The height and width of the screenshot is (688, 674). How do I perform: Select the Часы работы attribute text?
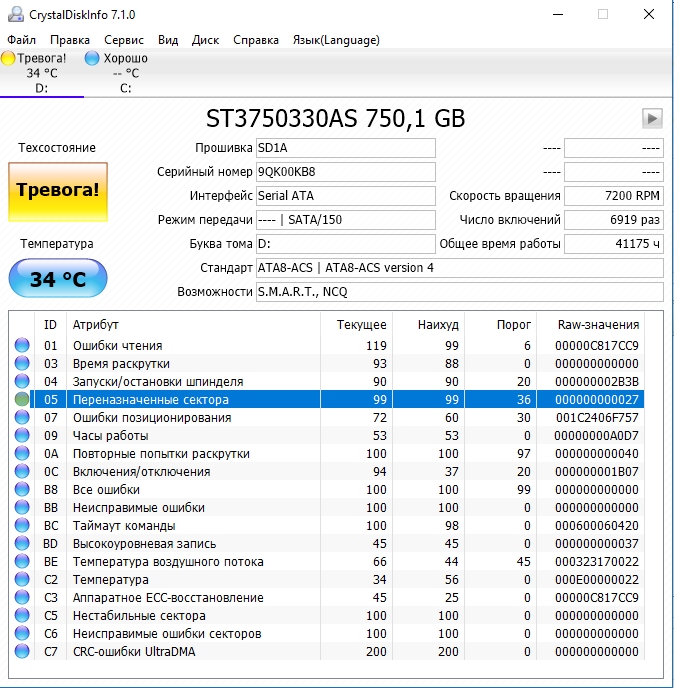(x=111, y=436)
